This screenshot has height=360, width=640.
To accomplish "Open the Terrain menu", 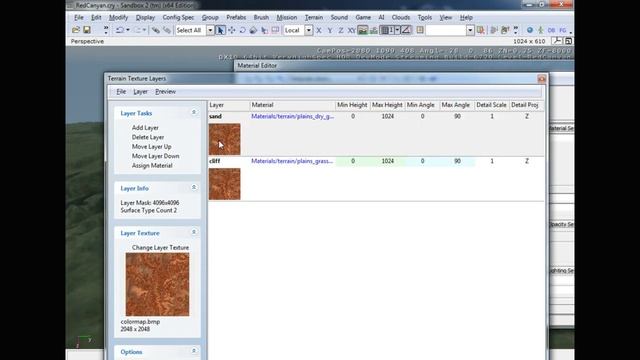I will pyautogui.click(x=313, y=18).
